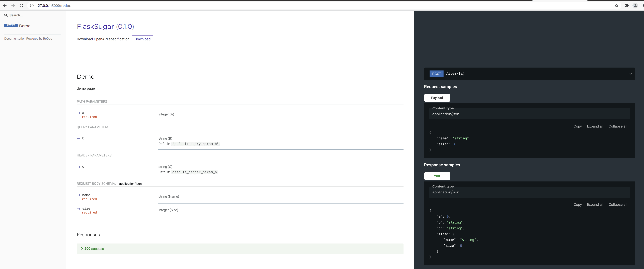Expand the POST /item/{a} endpoint dropdown
Screen dimensions: 644x269
point(631,74)
